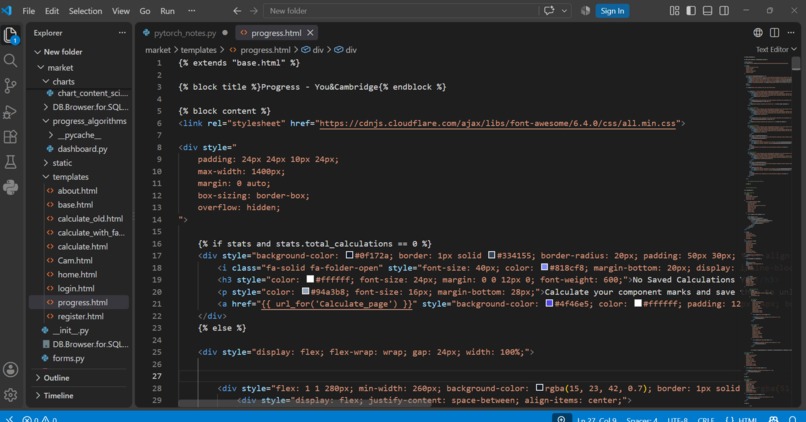806x422 pixels.
Task: Open Source Control view
Action: tap(10, 86)
